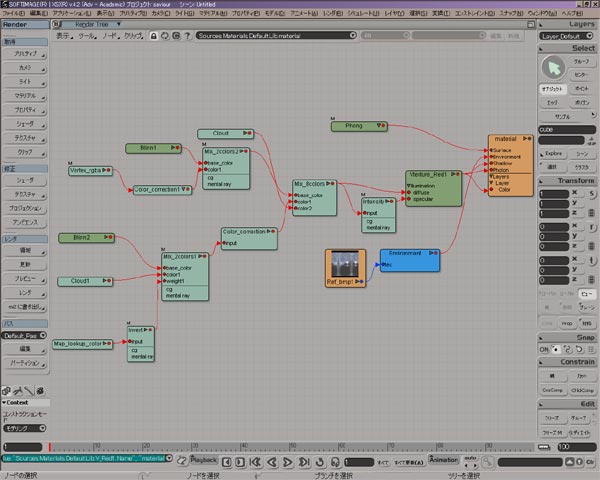600x480 pixels.
Task: Collapse the Context section
Action: [4, 402]
